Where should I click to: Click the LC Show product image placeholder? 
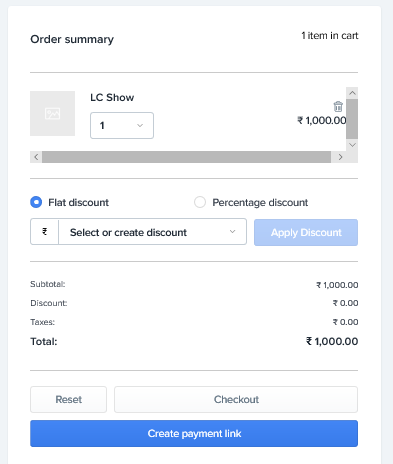coord(52,113)
